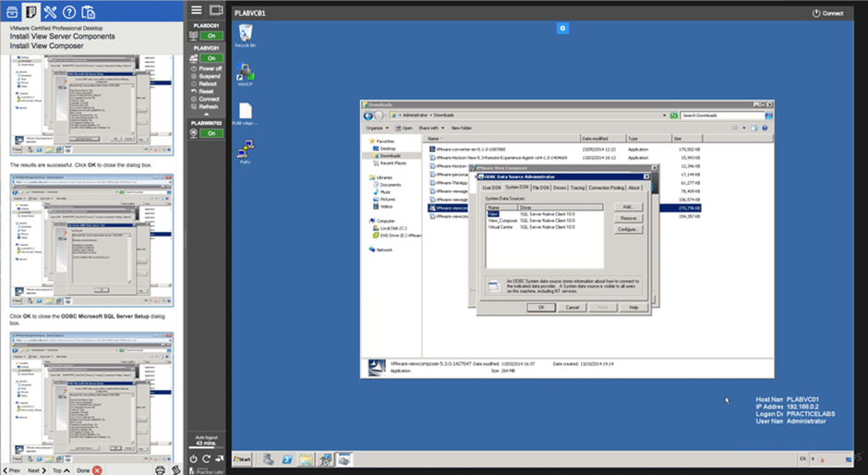This screenshot has width=868, height=475.
Task: Toggle the fullscreen display icon
Action: 216,10
